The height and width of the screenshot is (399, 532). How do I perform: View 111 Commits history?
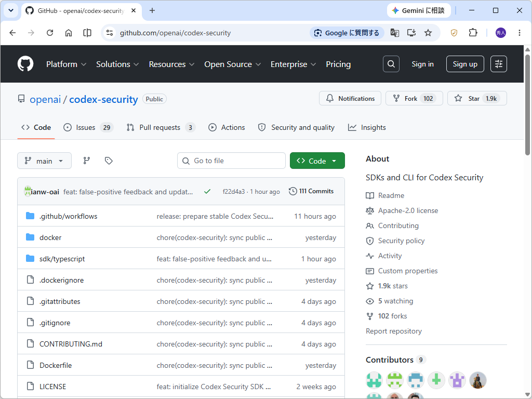[311, 191]
